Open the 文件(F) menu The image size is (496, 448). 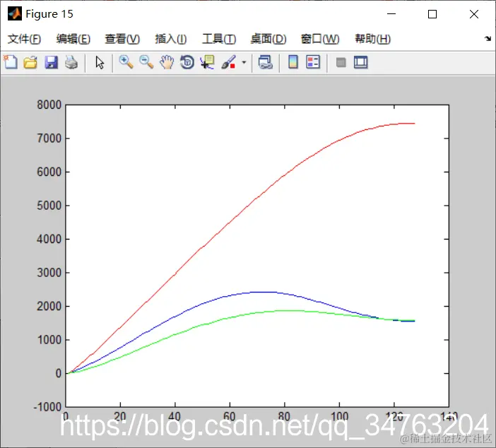pyautogui.click(x=24, y=39)
